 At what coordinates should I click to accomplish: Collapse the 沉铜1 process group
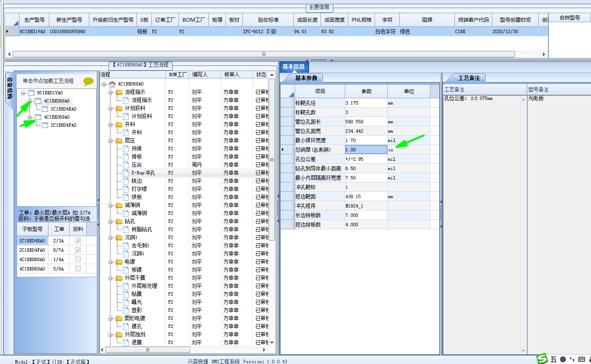click(111, 237)
